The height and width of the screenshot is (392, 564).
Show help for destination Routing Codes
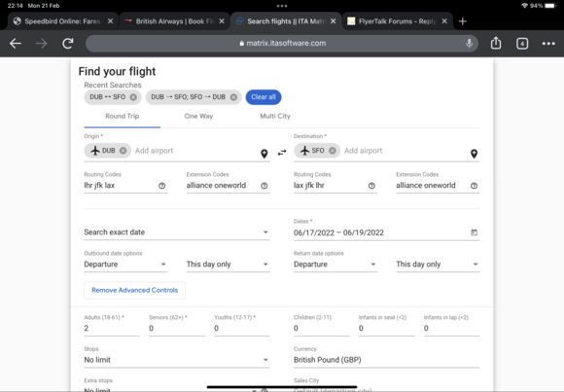point(371,186)
